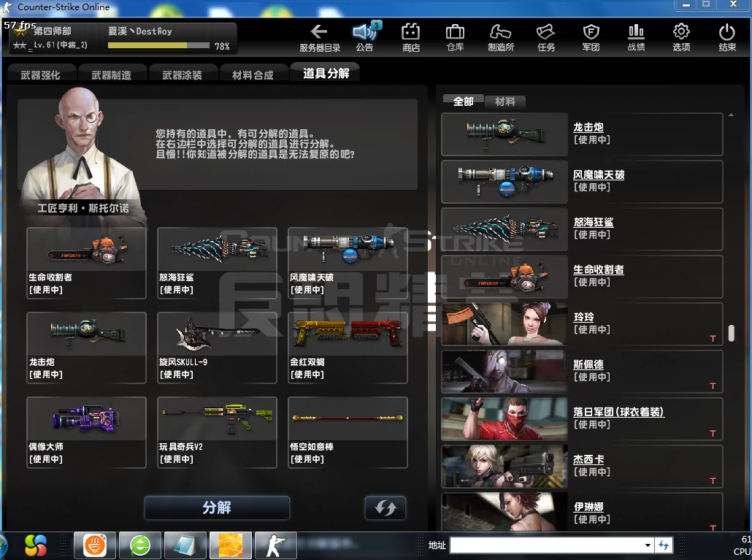752x560 pixels.
Task: Show the 全部 item filter tab
Action: [464, 101]
